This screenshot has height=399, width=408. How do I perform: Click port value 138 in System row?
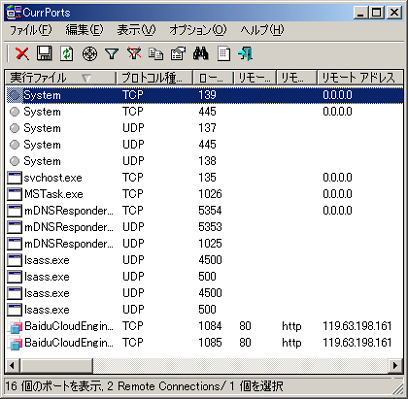tap(207, 161)
